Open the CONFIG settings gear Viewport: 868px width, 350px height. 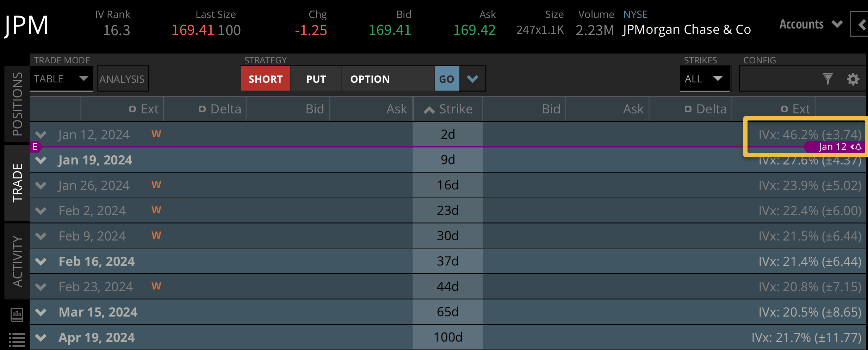853,79
